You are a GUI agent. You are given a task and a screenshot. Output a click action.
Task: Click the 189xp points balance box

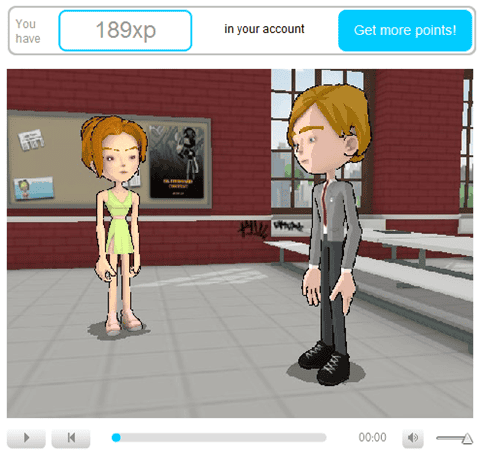[125, 30]
